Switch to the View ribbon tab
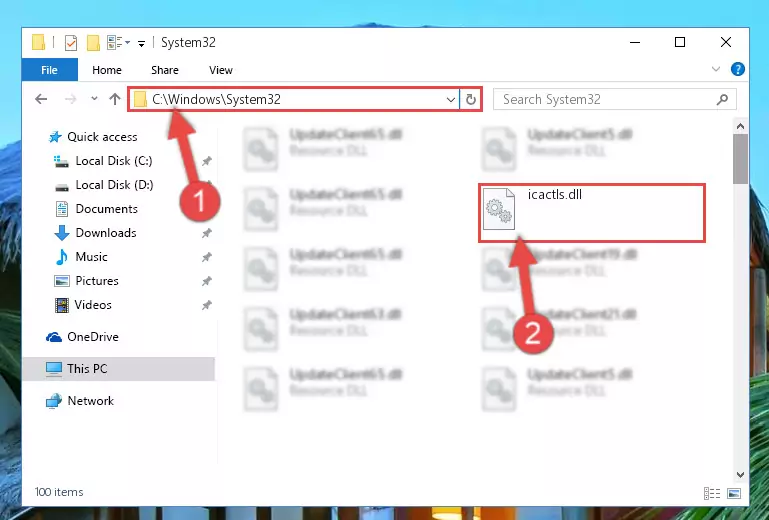Image resolution: width=769 pixels, height=520 pixels. 221,70
